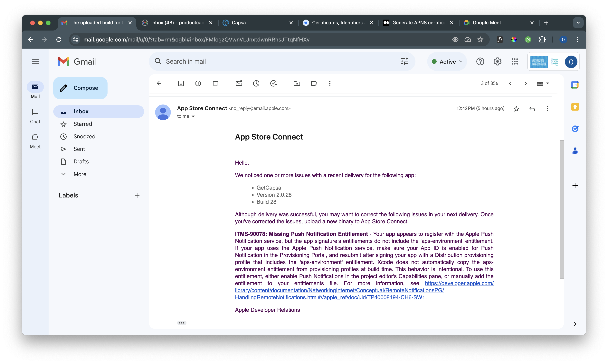This screenshot has width=608, height=364.
Task: Create a new label with plus
Action: pyautogui.click(x=137, y=195)
